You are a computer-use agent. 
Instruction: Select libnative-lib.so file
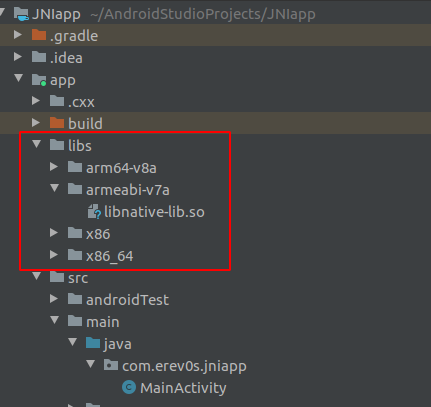[x=146, y=212]
